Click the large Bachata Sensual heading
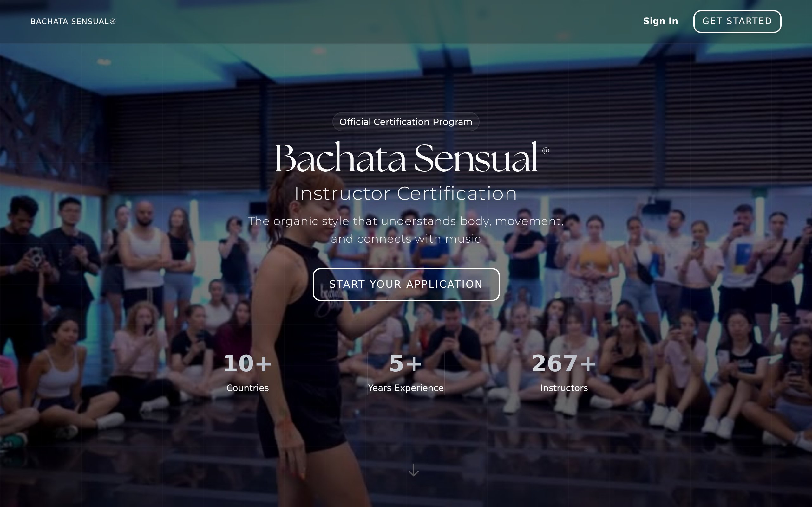 pyautogui.click(x=406, y=157)
